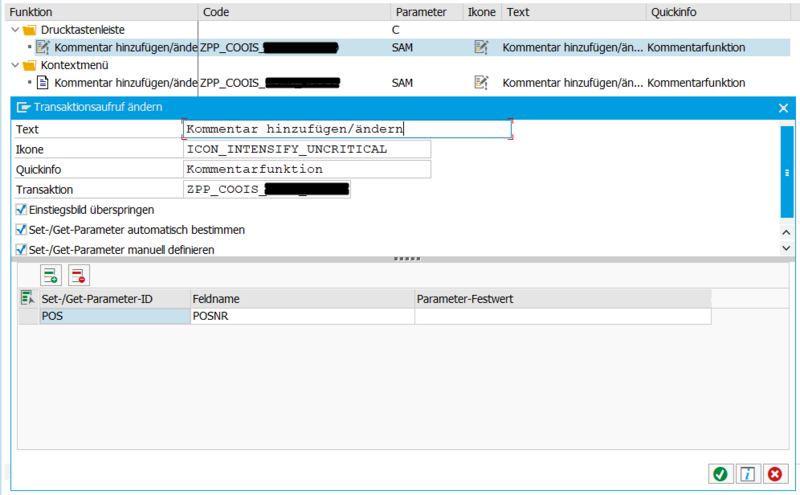Click the Quickinfo field containing Kommentarfunktion

307,169
